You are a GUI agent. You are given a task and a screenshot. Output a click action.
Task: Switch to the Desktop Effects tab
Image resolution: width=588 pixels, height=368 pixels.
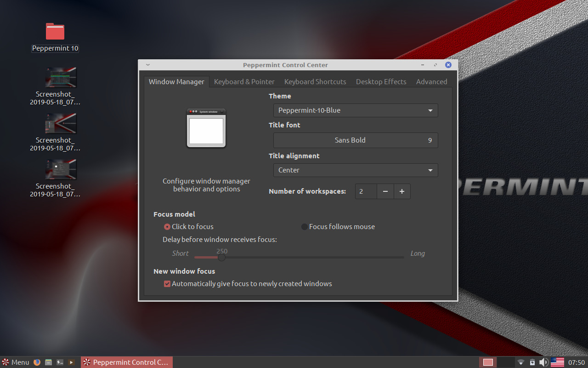(381, 81)
